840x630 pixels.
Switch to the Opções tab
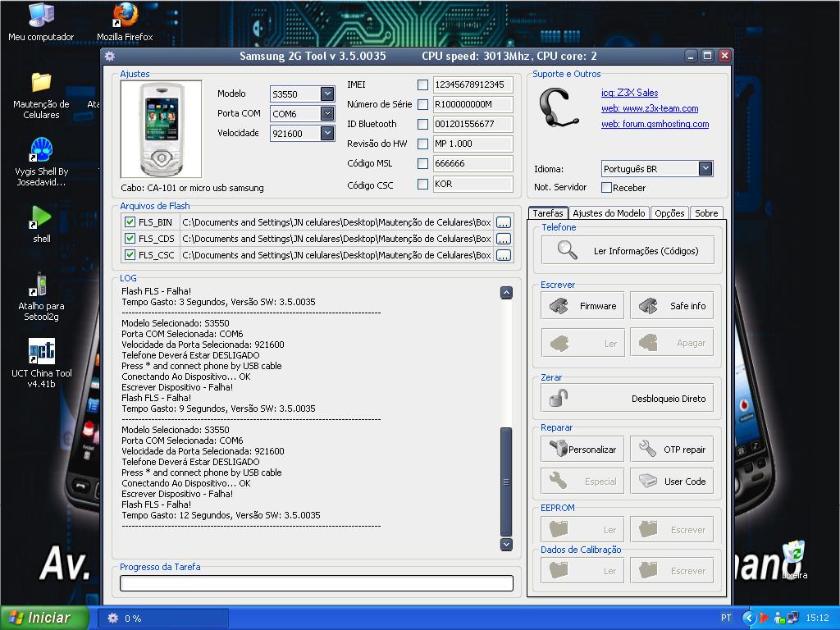click(x=669, y=212)
